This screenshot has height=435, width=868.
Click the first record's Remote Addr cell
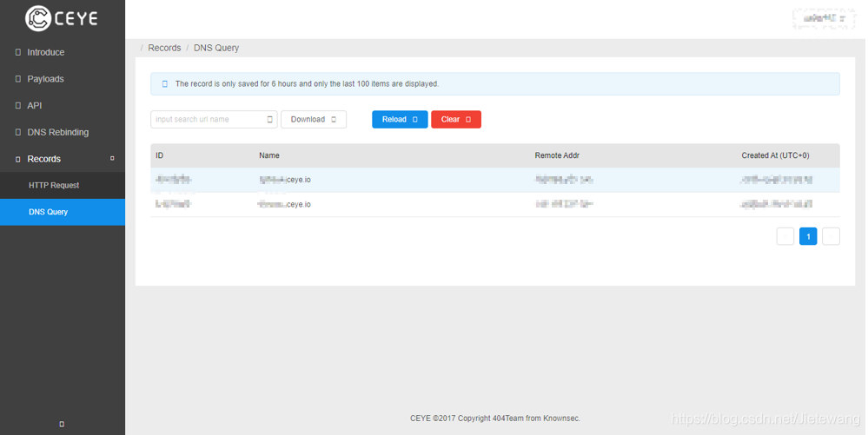coord(564,180)
